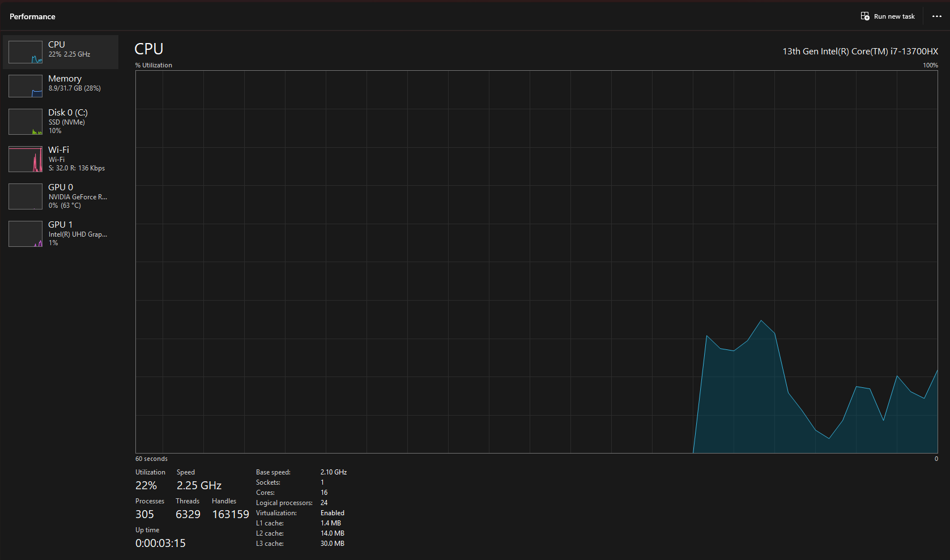Click the L3 cache label
Image resolution: width=950 pixels, height=560 pixels.
(270, 544)
